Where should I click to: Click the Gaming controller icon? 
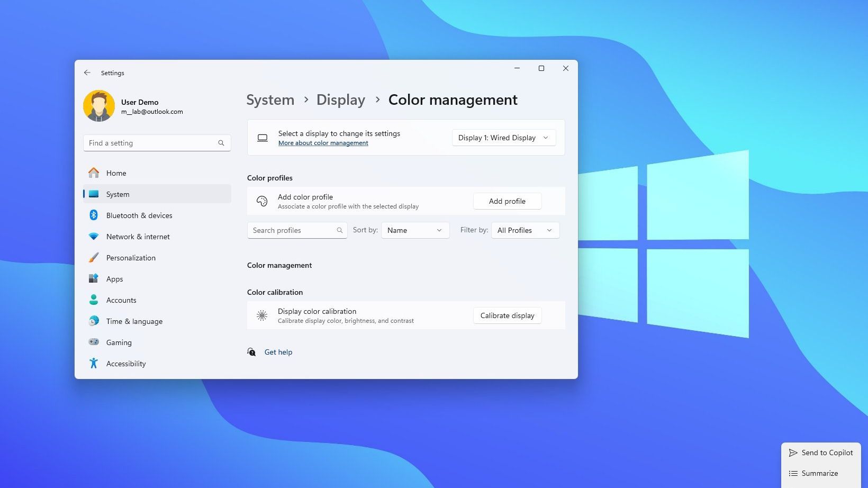[94, 342]
